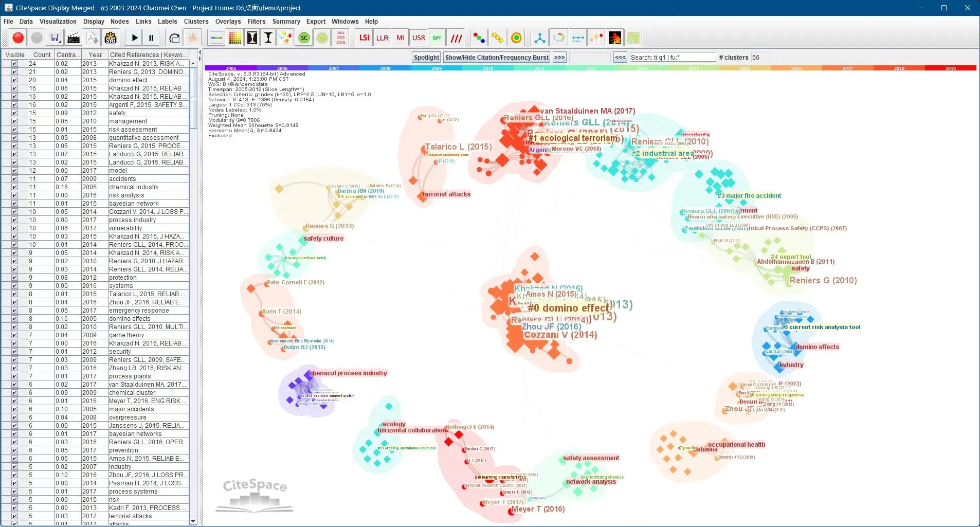Image resolution: width=980 pixels, height=527 pixels.
Task: Click the blue timeline view icon
Action: (x=577, y=38)
